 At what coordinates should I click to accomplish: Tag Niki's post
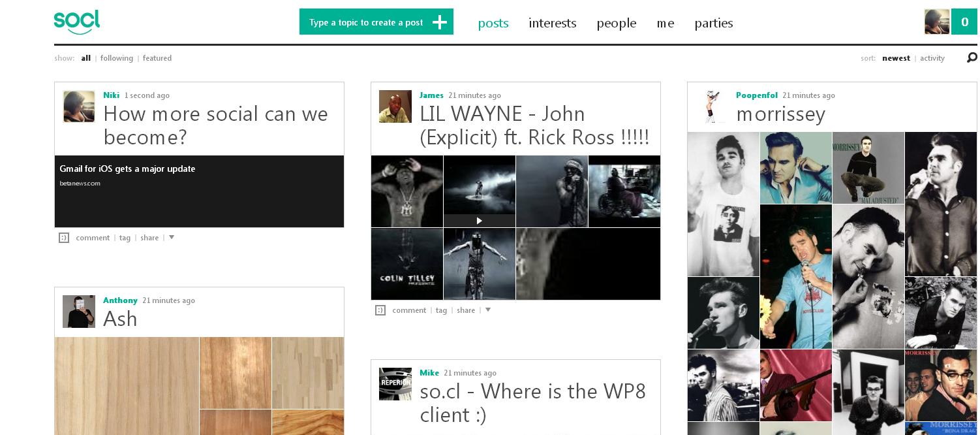(x=125, y=238)
